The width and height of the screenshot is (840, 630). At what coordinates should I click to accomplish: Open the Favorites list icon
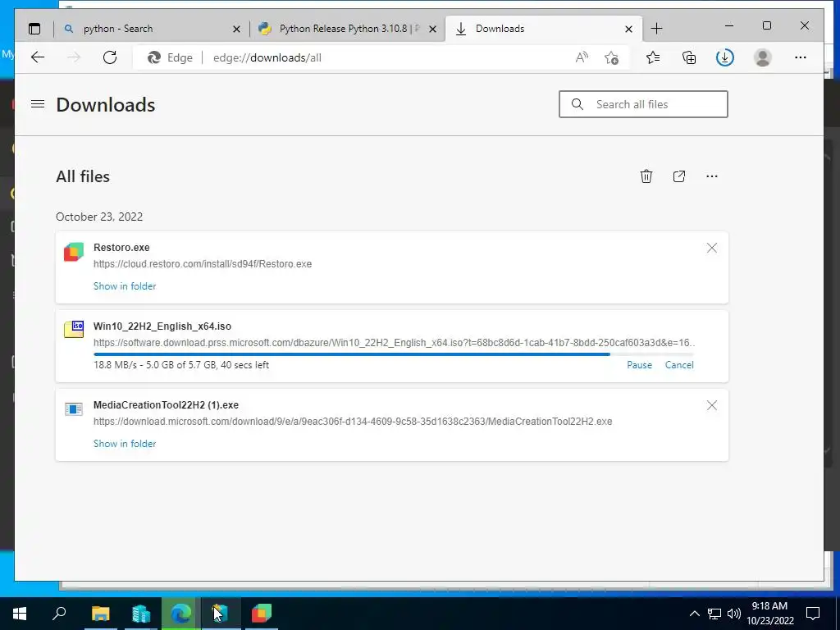(x=652, y=57)
